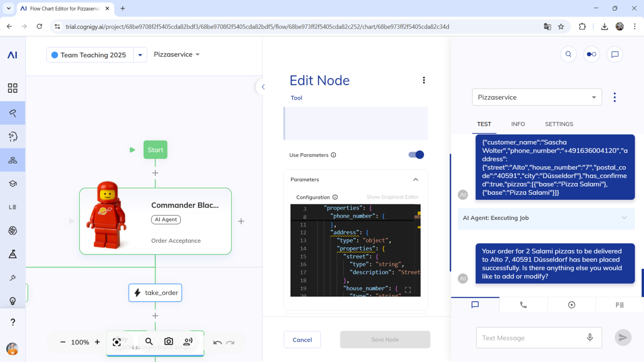Viewport: 644px width, 362px height.
Task: Open the Team Teaching 2025 project dropdown
Action: coord(140,55)
